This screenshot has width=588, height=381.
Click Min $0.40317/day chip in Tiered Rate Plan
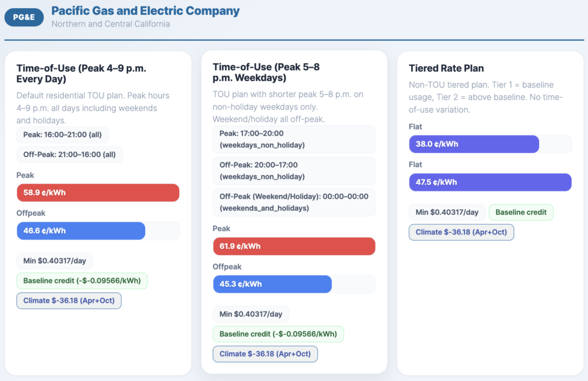(447, 212)
